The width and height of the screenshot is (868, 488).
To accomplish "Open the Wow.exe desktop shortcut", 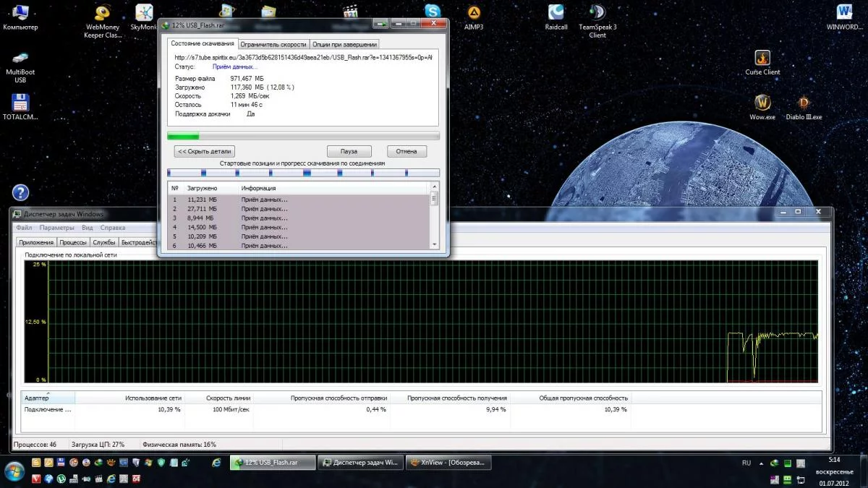I will pyautogui.click(x=762, y=104).
